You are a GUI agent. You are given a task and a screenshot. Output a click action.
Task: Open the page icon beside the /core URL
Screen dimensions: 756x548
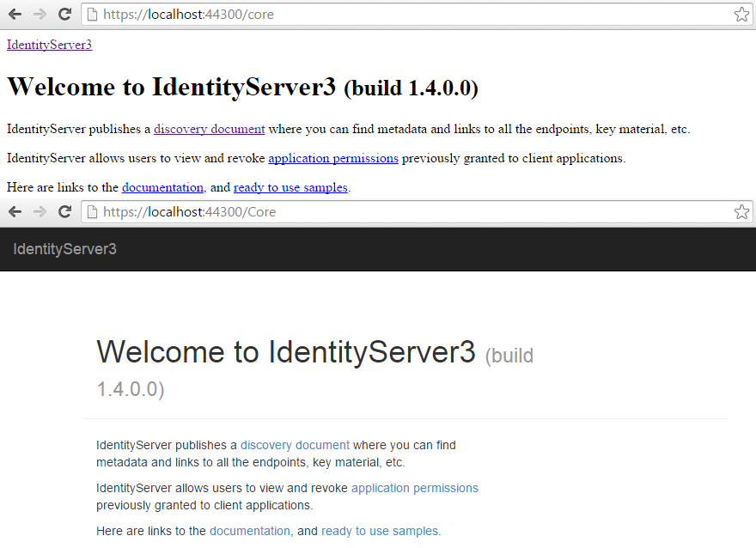point(92,15)
